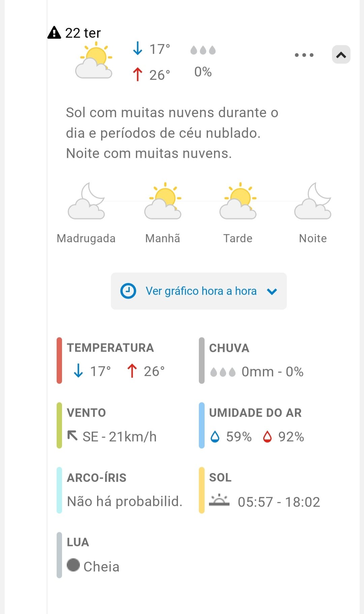Tap the large day summary weather icon
The height and width of the screenshot is (614, 364).
click(x=94, y=61)
